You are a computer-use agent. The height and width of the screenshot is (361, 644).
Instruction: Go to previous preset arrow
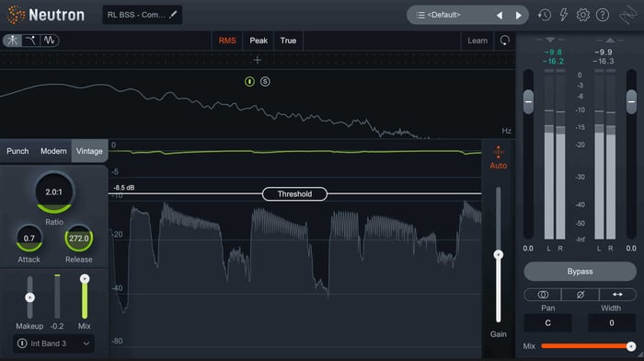click(500, 16)
